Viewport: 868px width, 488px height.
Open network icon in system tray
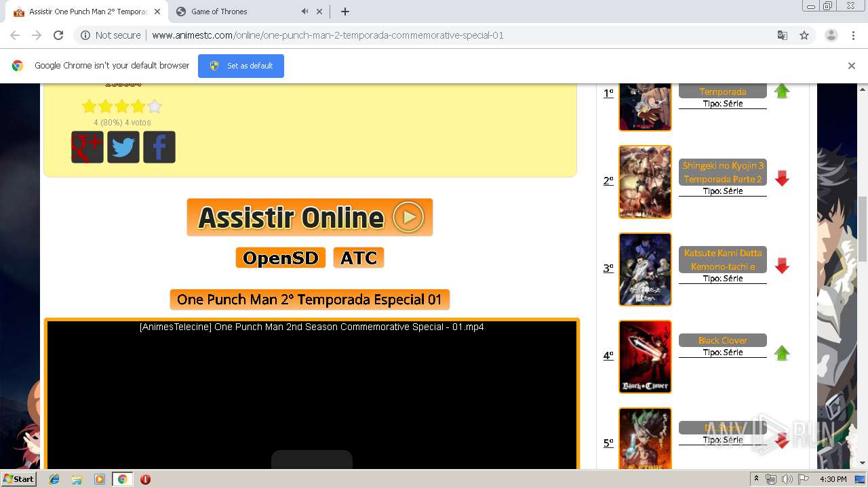[x=771, y=479]
